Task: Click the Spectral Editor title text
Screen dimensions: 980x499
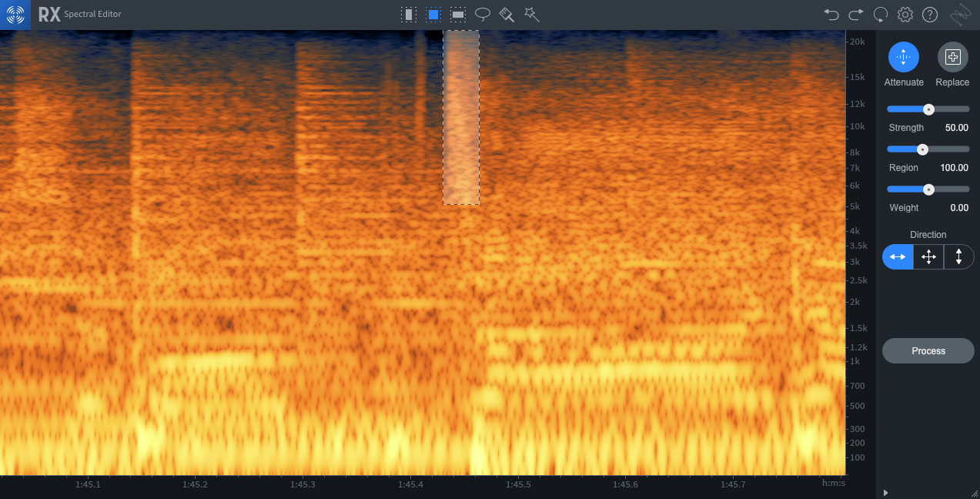Action: click(92, 15)
